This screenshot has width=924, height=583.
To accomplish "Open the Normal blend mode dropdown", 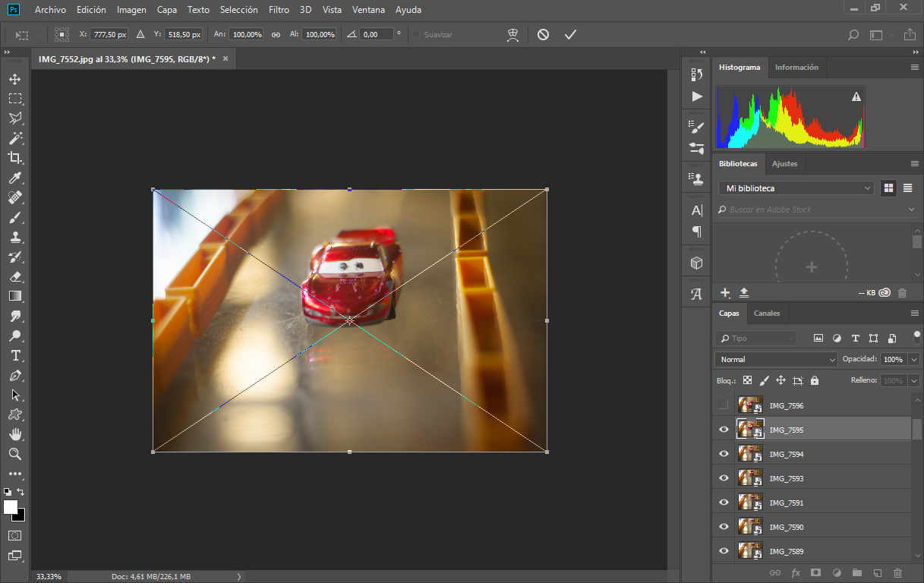I will click(x=775, y=359).
